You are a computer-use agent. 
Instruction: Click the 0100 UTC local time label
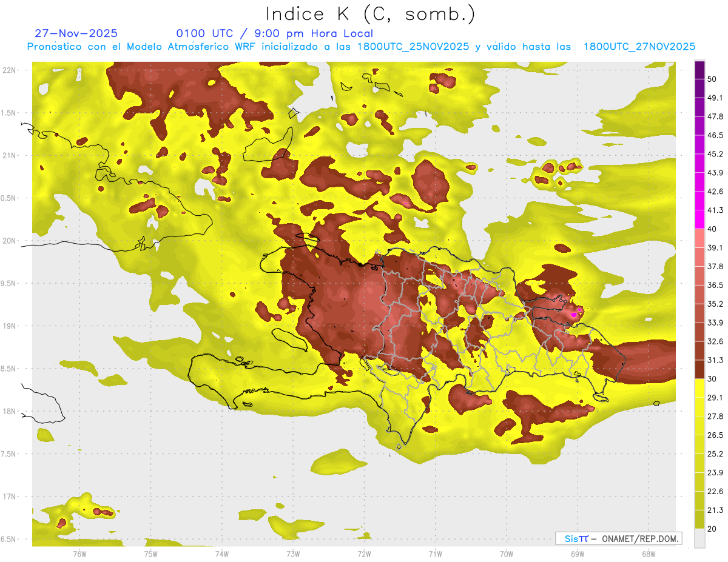click(274, 33)
